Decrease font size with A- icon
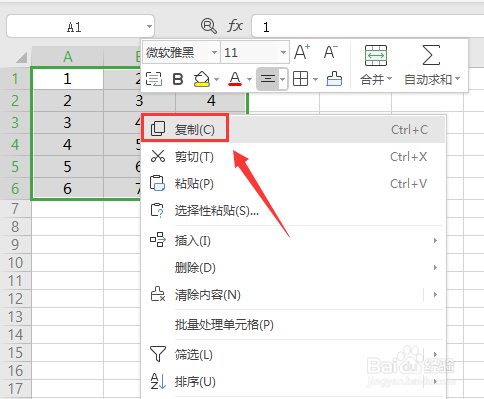 pyautogui.click(x=331, y=52)
